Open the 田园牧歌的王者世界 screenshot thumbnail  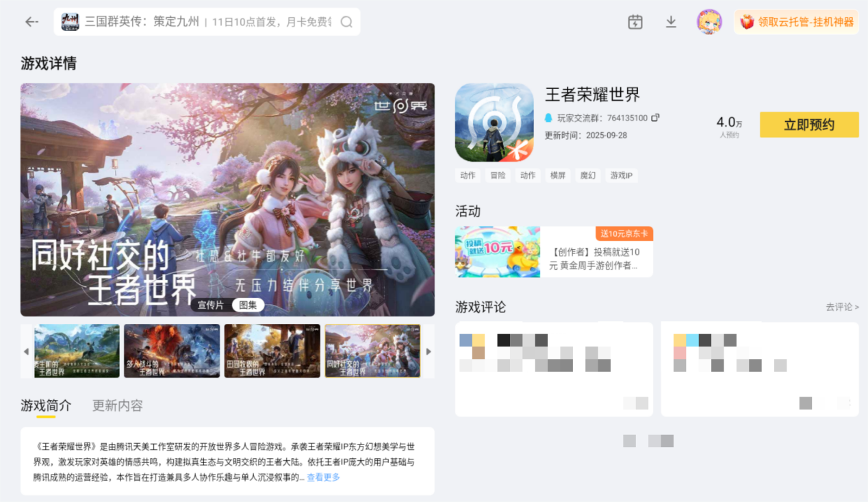[x=272, y=351]
